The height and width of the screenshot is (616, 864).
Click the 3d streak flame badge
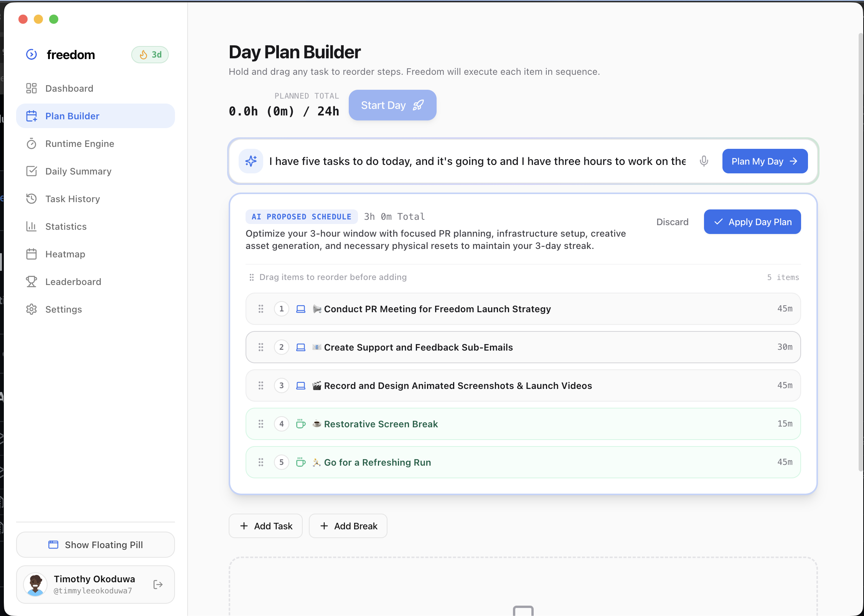pyautogui.click(x=150, y=54)
